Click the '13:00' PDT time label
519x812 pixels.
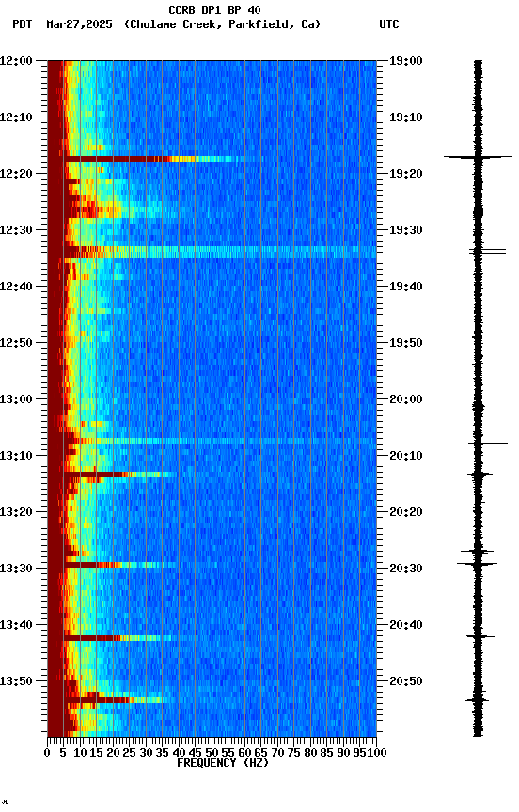pyautogui.click(x=16, y=399)
